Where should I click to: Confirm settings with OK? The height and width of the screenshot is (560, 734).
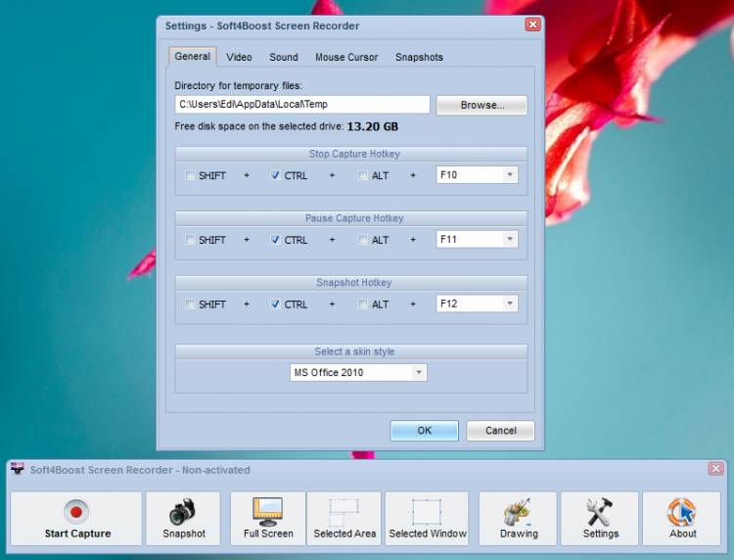pyautogui.click(x=424, y=431)
